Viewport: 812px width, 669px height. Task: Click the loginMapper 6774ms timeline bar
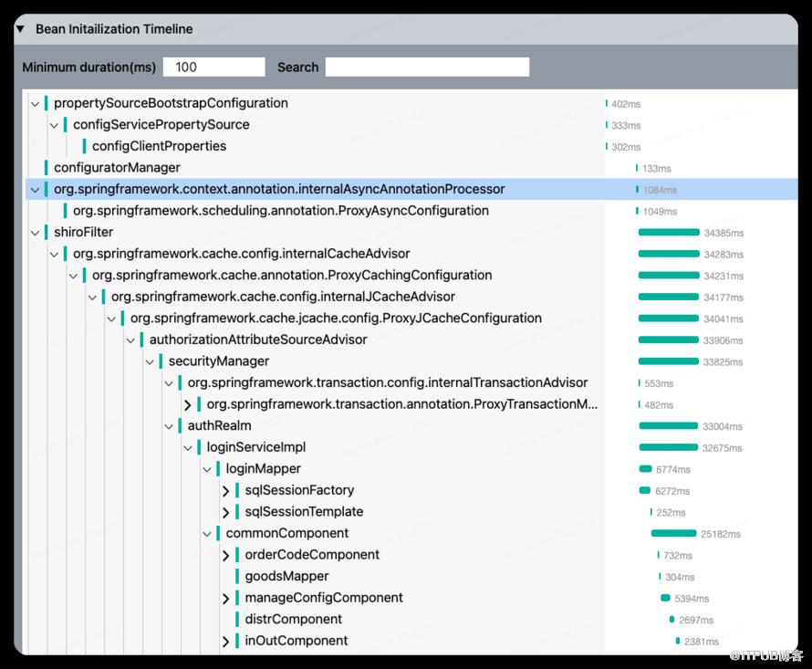pyautogui.click(x=645, y=468)
